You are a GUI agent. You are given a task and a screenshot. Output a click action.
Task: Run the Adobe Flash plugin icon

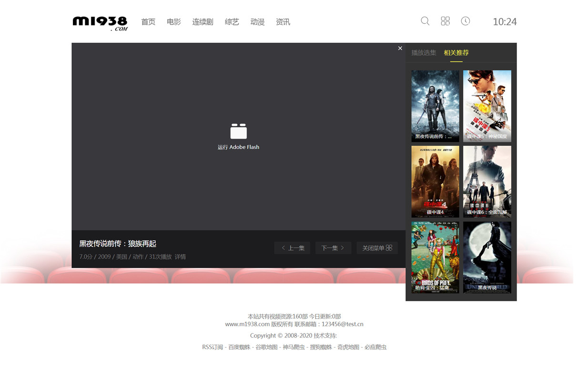point(238,131)
